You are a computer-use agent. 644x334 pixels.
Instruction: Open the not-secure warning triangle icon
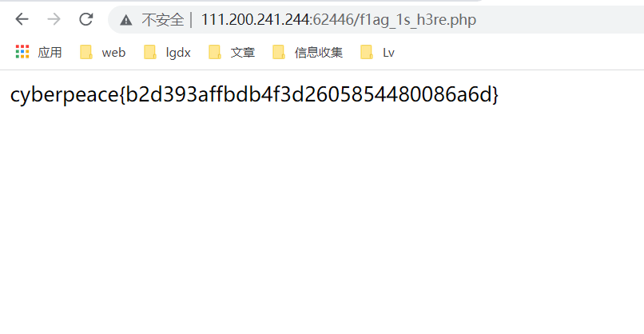(126, 20)
